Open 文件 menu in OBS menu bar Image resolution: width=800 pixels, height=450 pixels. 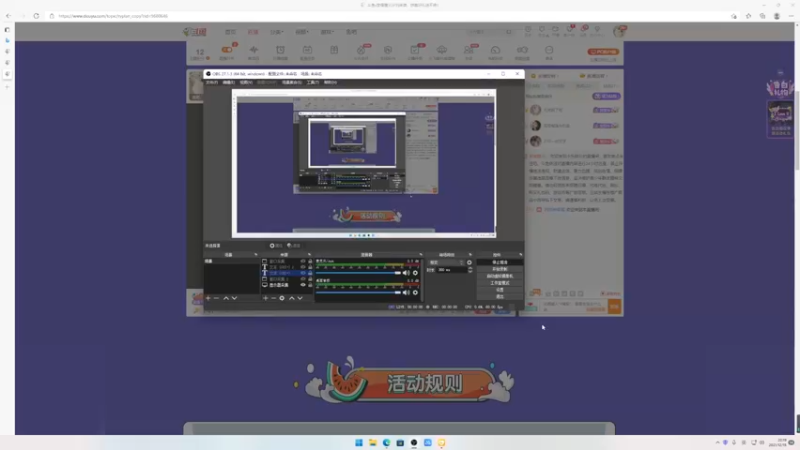click(x=212, y=82)
